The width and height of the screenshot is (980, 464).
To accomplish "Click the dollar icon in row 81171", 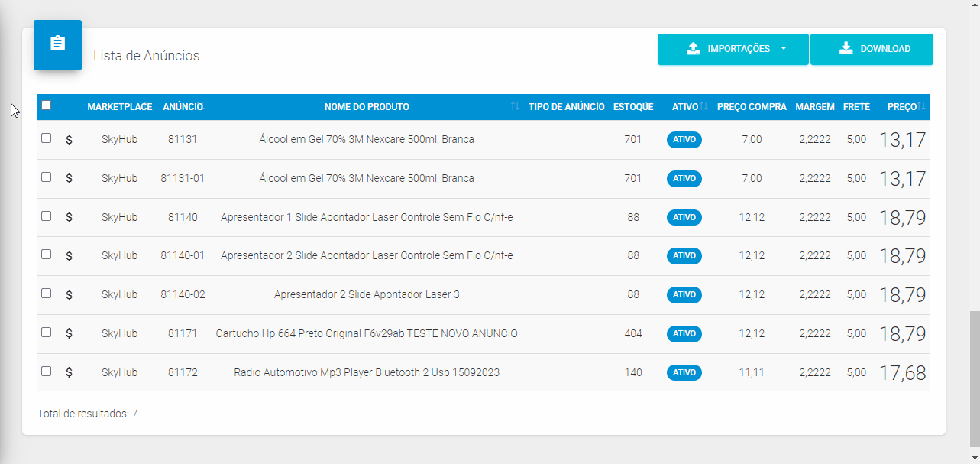I will pyautogui.click(x=69, y=333).
